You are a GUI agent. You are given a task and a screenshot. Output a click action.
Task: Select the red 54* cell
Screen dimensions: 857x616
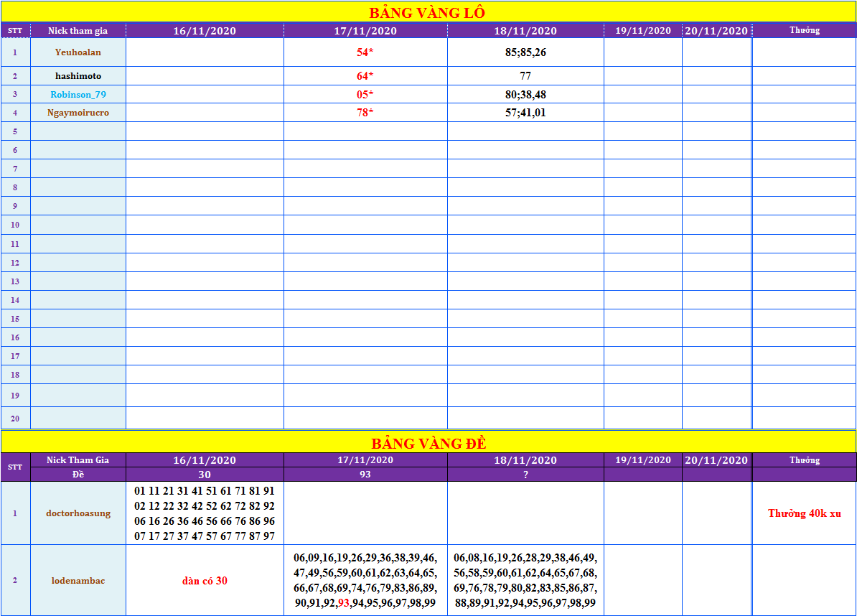(365, 52)
